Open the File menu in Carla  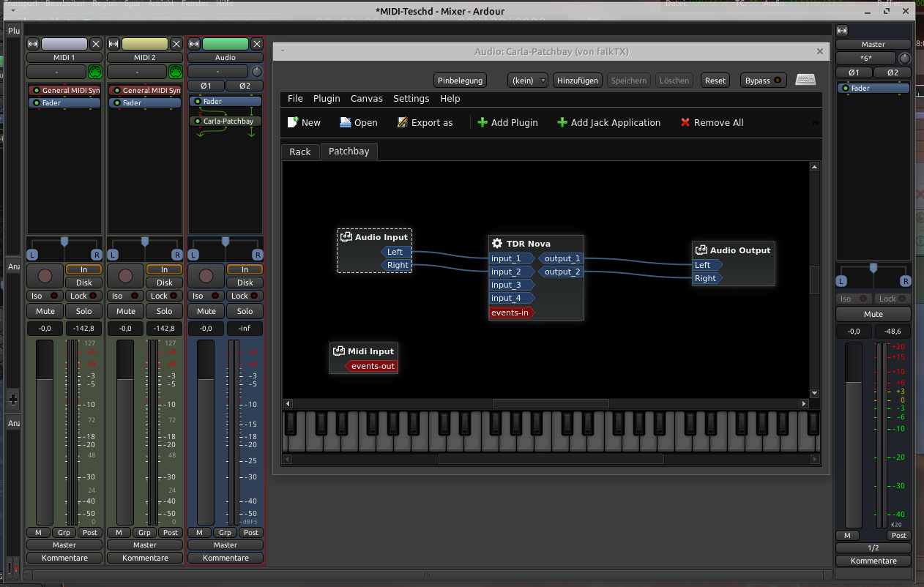click(x=295, y=99)
